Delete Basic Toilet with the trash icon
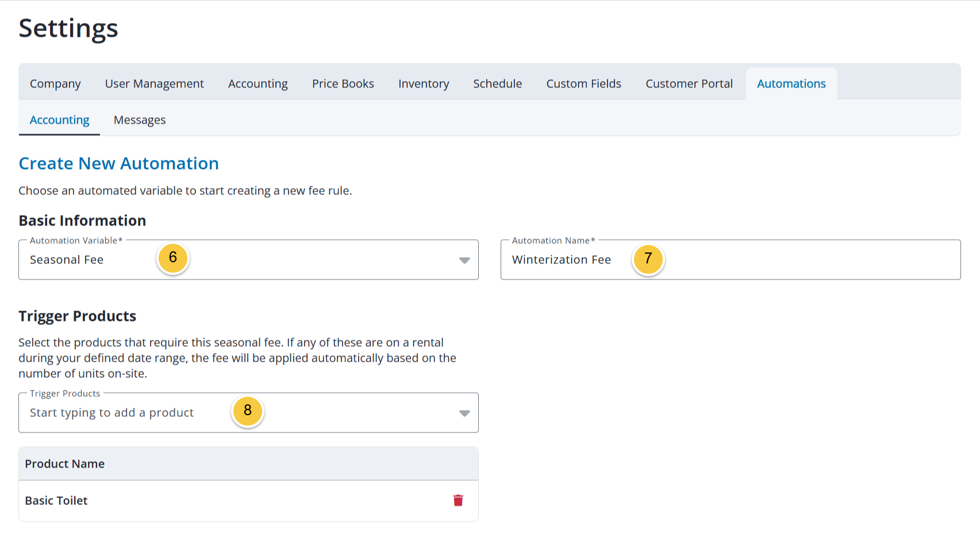This screenshot has width=980, height=536. pyautogui.click(x=458, y=500)
